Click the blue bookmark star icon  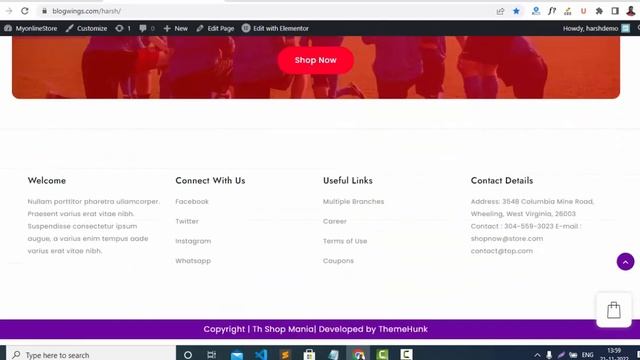[x=516, y=11]
